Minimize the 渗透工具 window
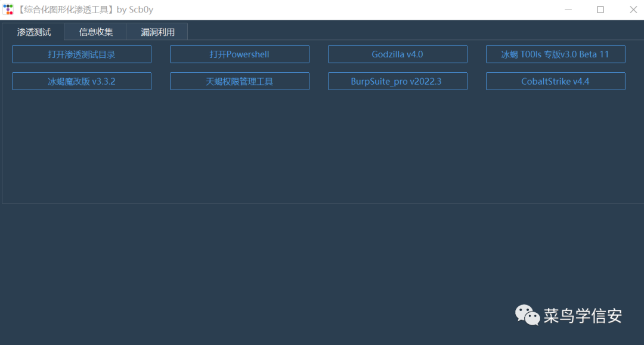 tap(568, 10)
